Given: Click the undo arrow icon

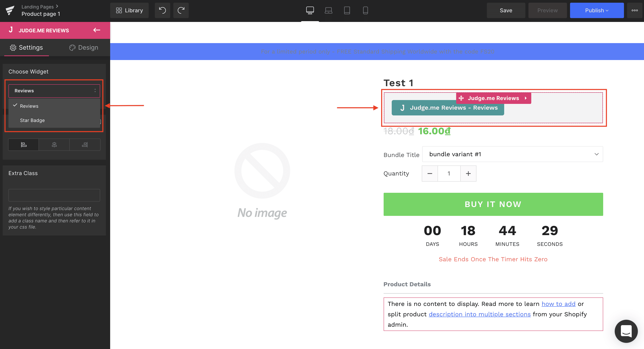Looking at the screenshot, I should click(x=162, y=10).
